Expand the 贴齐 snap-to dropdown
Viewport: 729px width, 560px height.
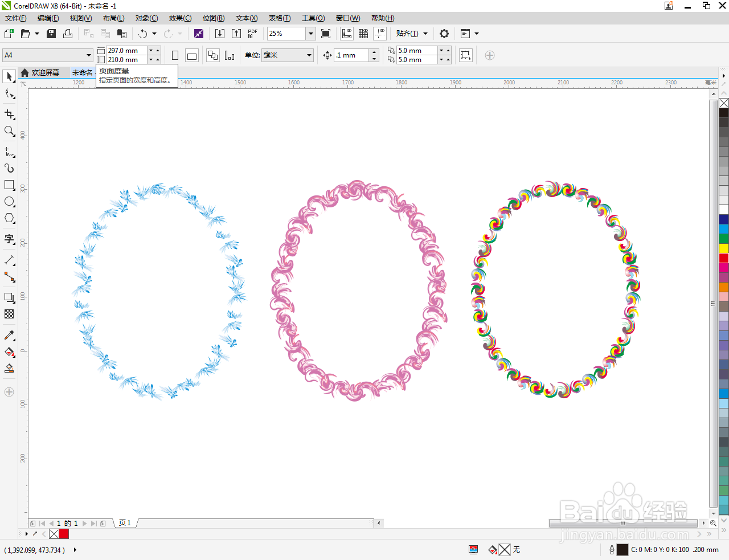point(425,34)
